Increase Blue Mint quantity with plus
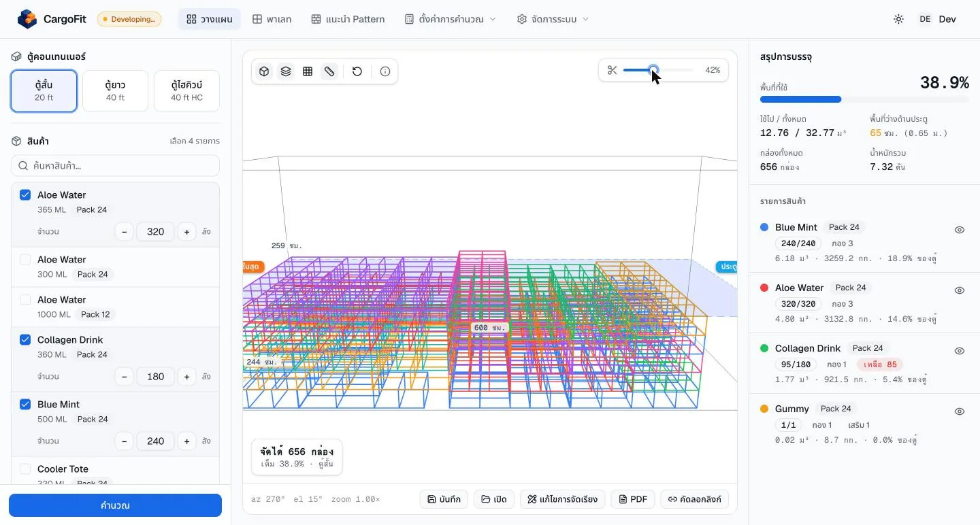Screen dimensions: 980x525 click(x=187, y=441)
